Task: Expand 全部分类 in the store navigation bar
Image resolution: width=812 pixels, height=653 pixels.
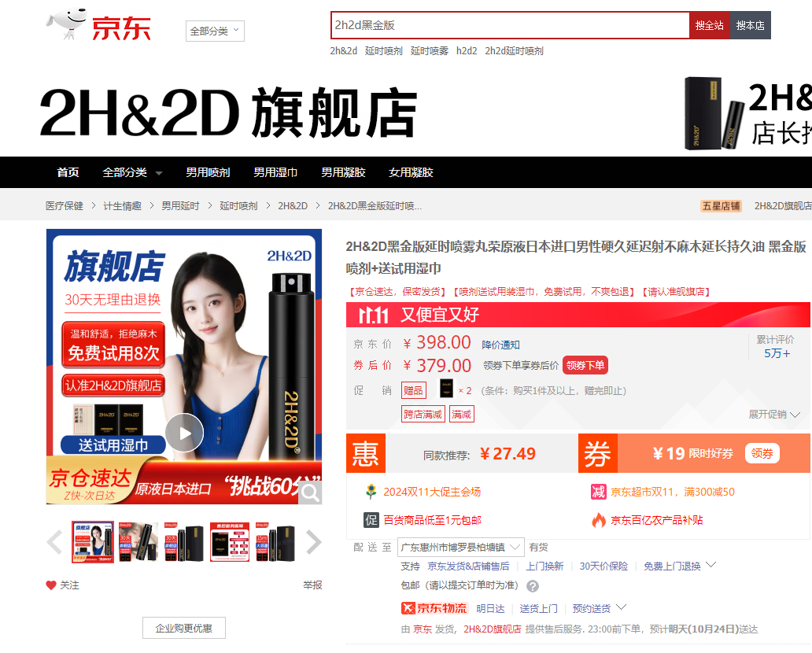Action: 132,172
